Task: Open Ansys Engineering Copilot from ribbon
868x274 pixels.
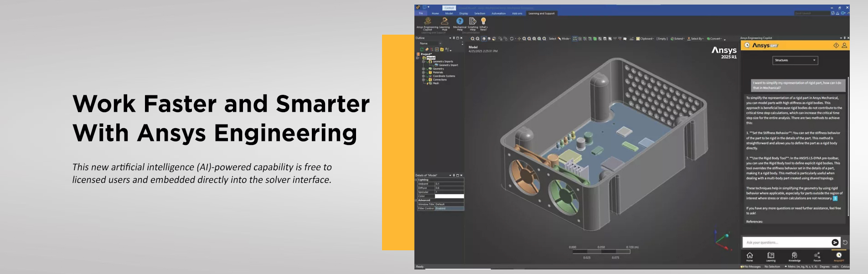Action: click(x=428, y=24)
